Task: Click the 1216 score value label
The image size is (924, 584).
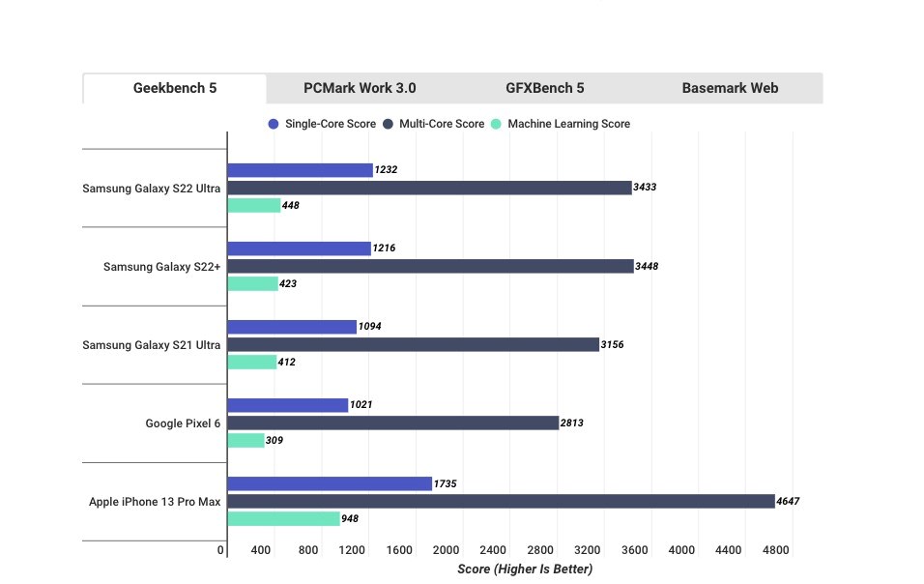Action: point(385,248)
